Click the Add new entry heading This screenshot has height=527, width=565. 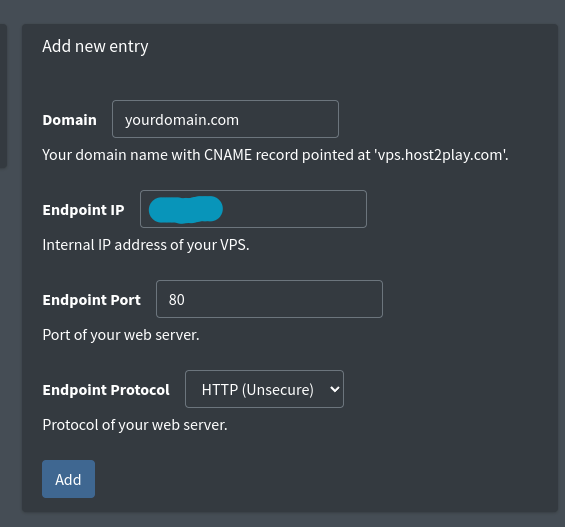[x=95, y=46]
